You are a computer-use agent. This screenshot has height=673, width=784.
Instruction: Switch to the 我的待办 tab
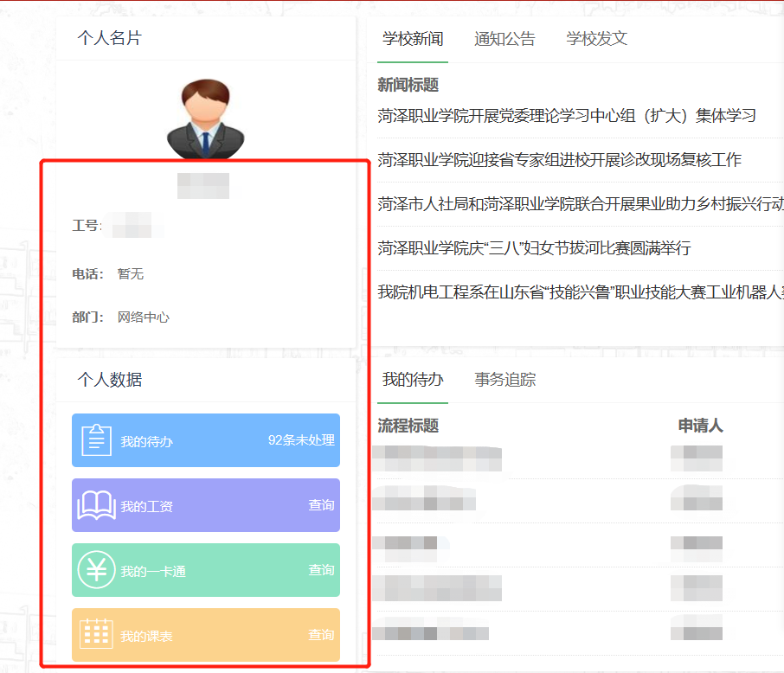click(x=413, y=380)
